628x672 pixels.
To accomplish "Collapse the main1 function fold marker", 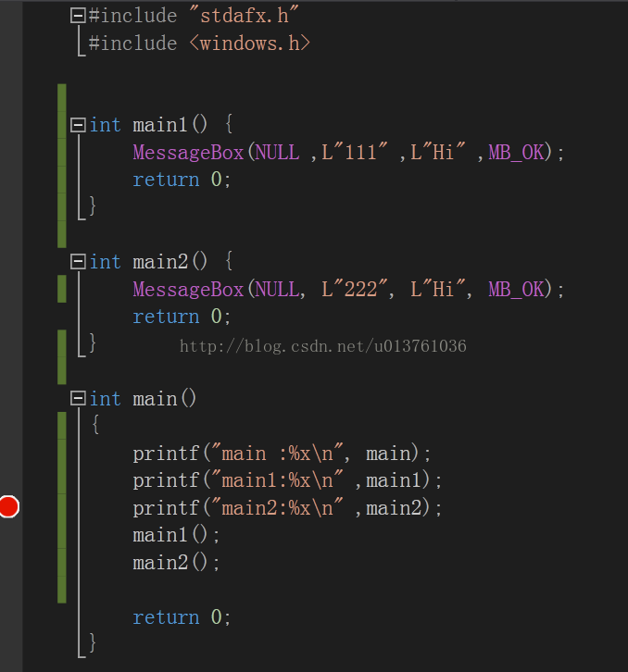I will click(78, 125).
